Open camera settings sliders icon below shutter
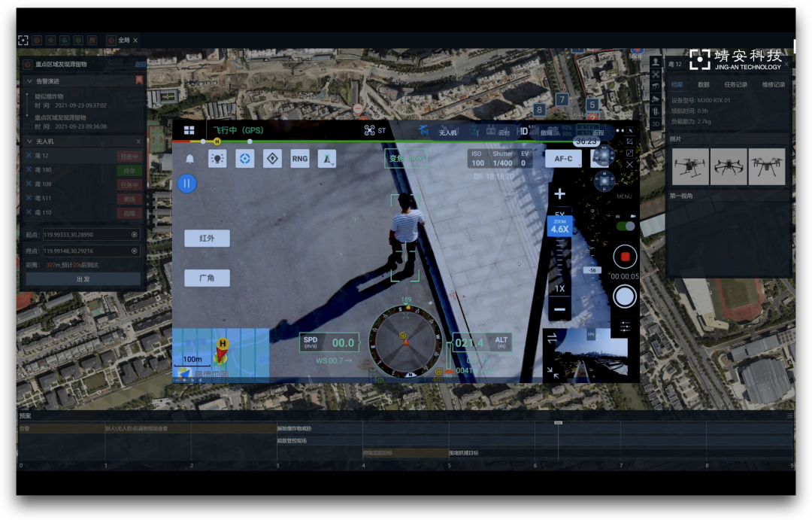The image size is (812, 520). tap(625, 326)
